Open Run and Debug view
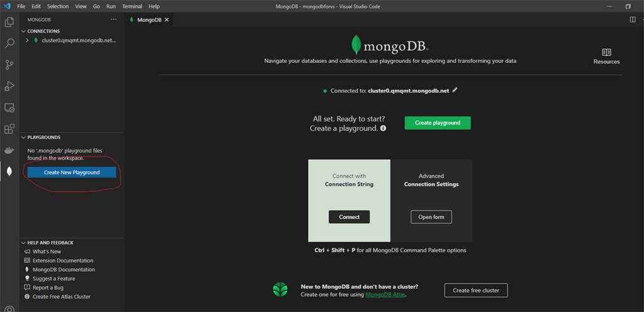Image resolution: width=644 pixels, height=312 pixels. 9,86
